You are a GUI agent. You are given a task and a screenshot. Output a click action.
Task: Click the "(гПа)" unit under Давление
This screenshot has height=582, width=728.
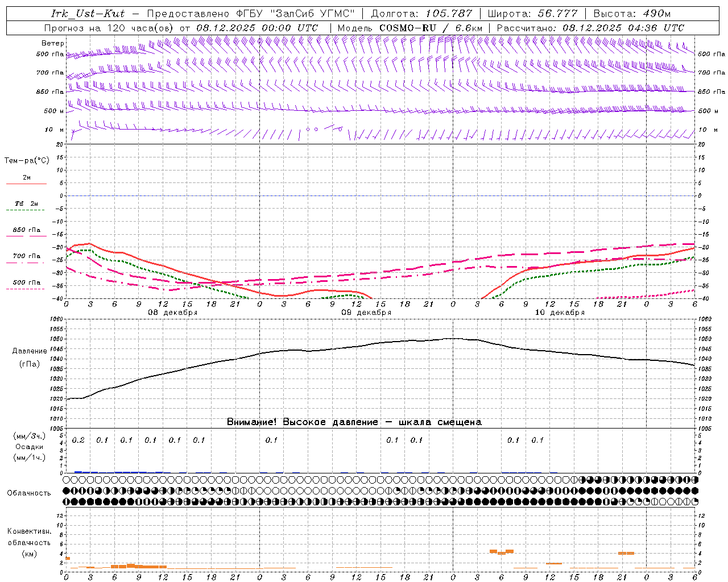pos(30,364)
